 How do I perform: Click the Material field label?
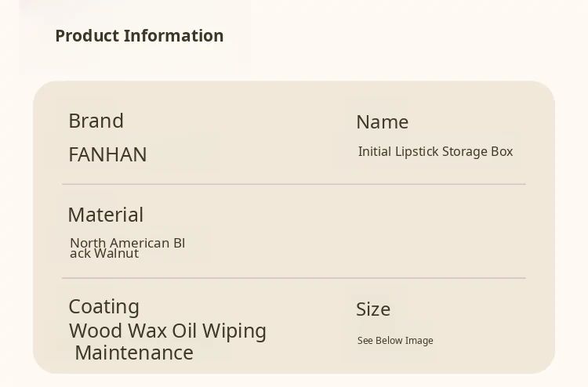tap(105, 215)
